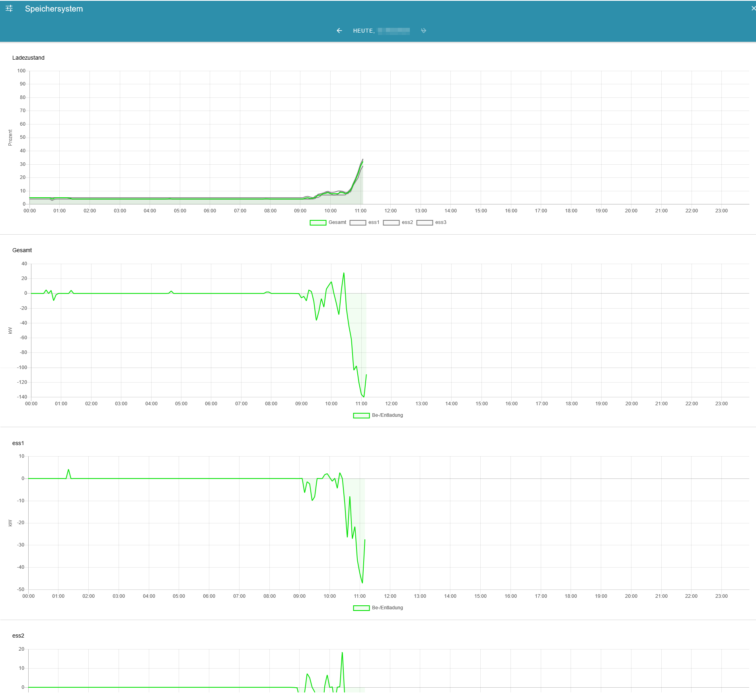
Task: Click the Speichersystem title text
Action: (x=54, y=9)
